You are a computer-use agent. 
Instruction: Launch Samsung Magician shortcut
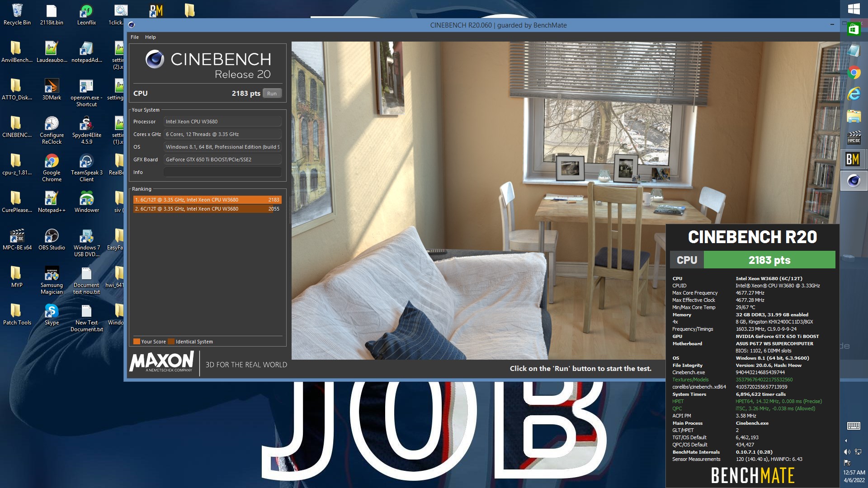[x=52, y=280]
